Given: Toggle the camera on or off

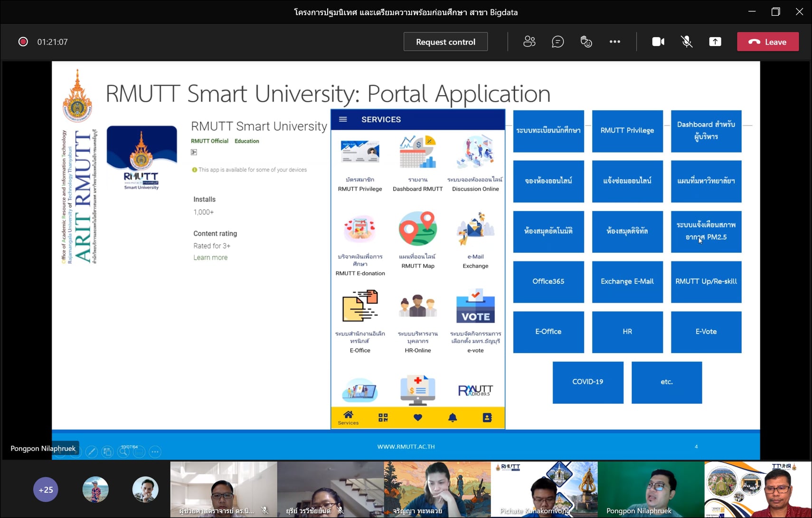Looking at the screenshot, I should click(x=658, y=42).
